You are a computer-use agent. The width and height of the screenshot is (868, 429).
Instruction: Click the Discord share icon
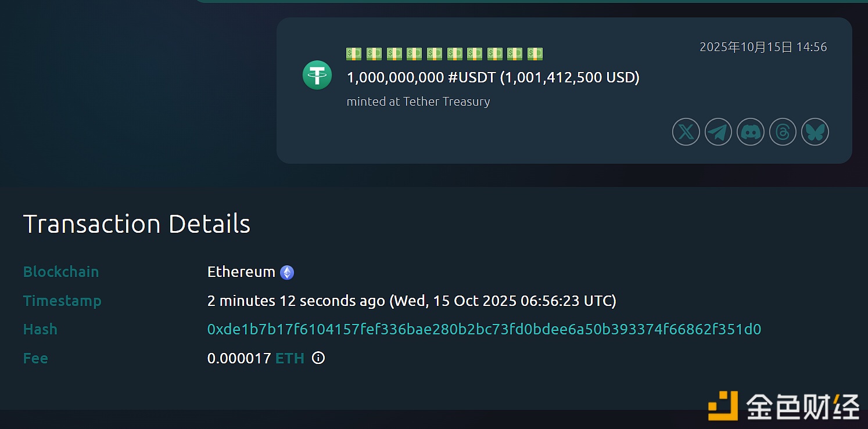click(751, 132)
